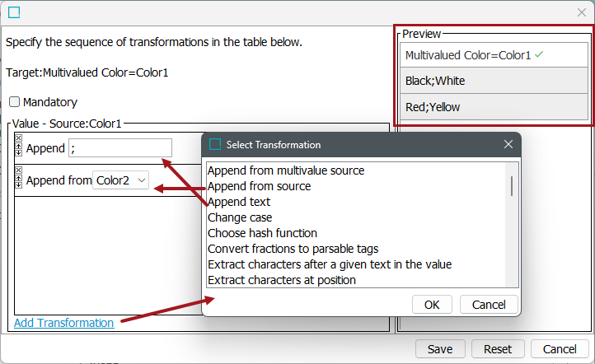
Task: Select Append from source in list
Action: tap(259, 186)
